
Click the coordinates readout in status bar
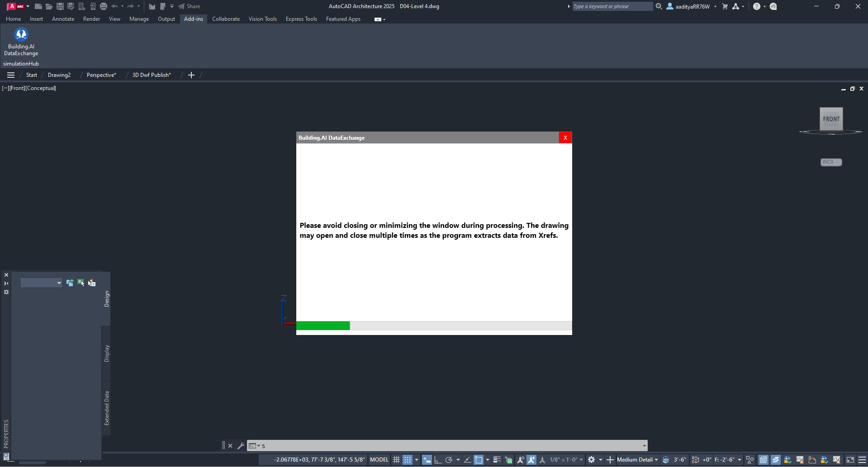[319, 460]
